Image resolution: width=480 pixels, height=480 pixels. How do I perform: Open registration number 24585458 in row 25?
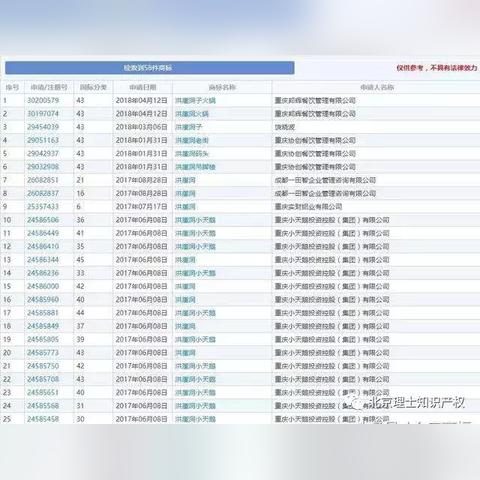[43, 419]
